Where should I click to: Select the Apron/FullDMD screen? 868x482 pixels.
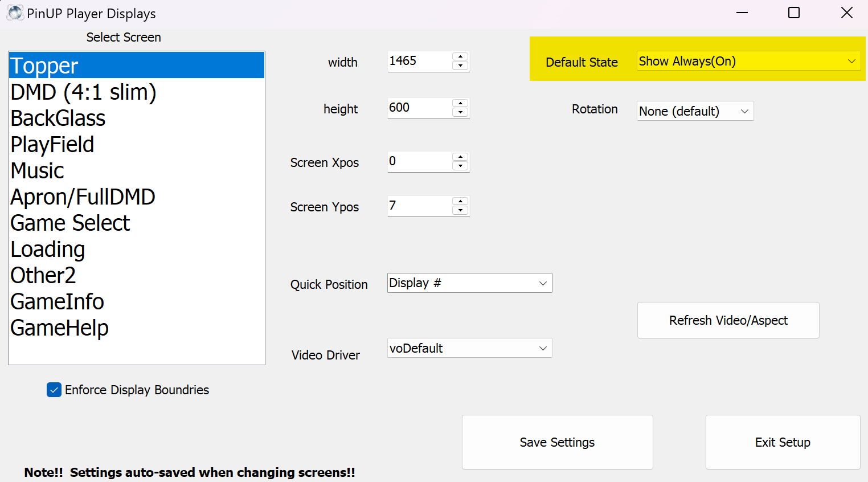coord(83,197)
